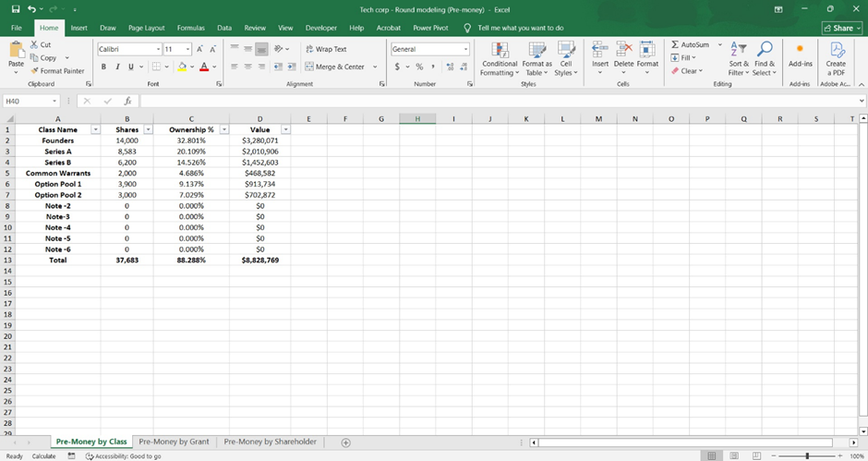Click the AutoSum sigma icon
The image size is (868, 461).
click(676, 44)
